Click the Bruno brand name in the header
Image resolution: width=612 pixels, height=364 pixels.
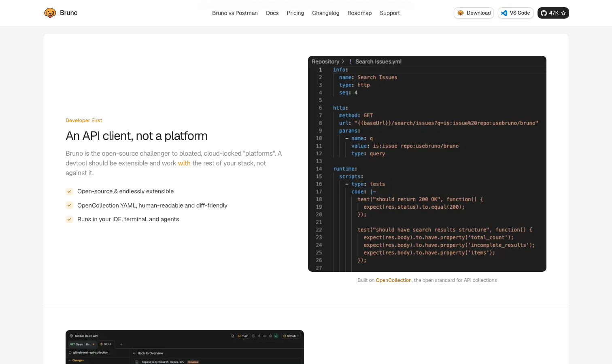point(69,13)
